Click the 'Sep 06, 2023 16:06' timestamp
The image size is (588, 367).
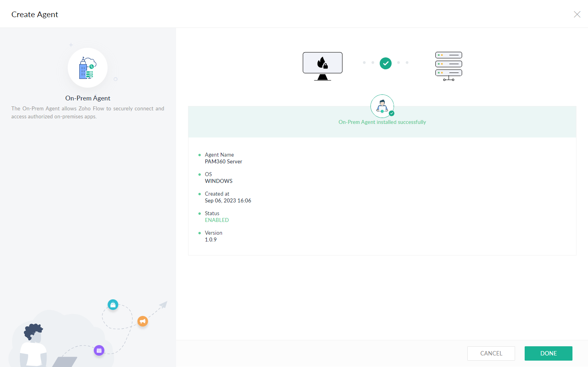tap(228, 200)
